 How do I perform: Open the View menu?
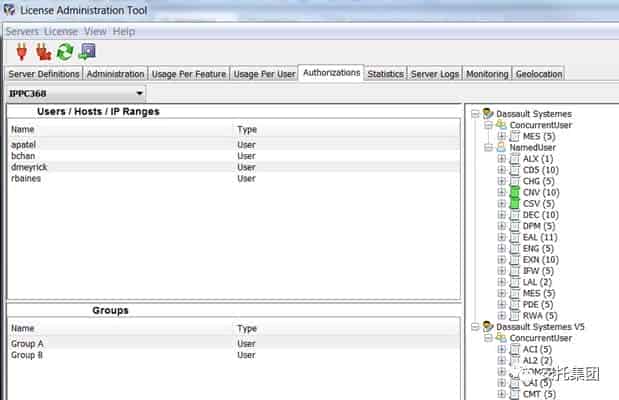(x=95, y=32)
